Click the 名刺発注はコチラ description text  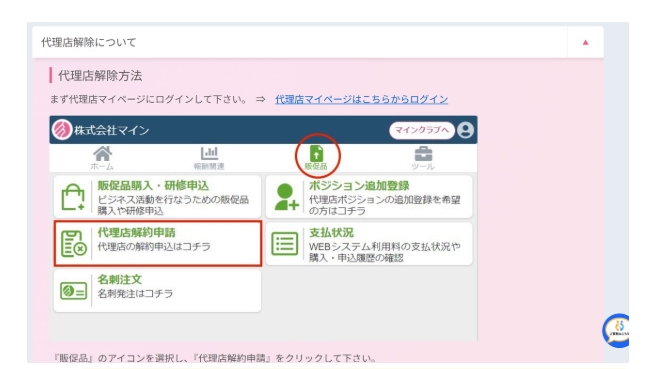click(x=135, y=294)
